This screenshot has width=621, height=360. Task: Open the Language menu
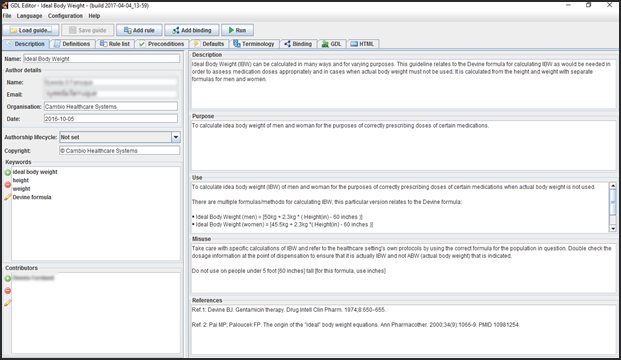click(29, 16)
